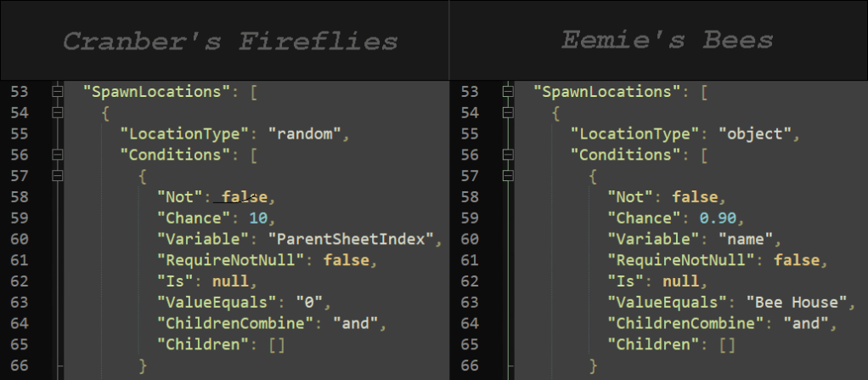Select line number 63 in Bees pane
Screen dimensions: 868x380
(469, 302)
